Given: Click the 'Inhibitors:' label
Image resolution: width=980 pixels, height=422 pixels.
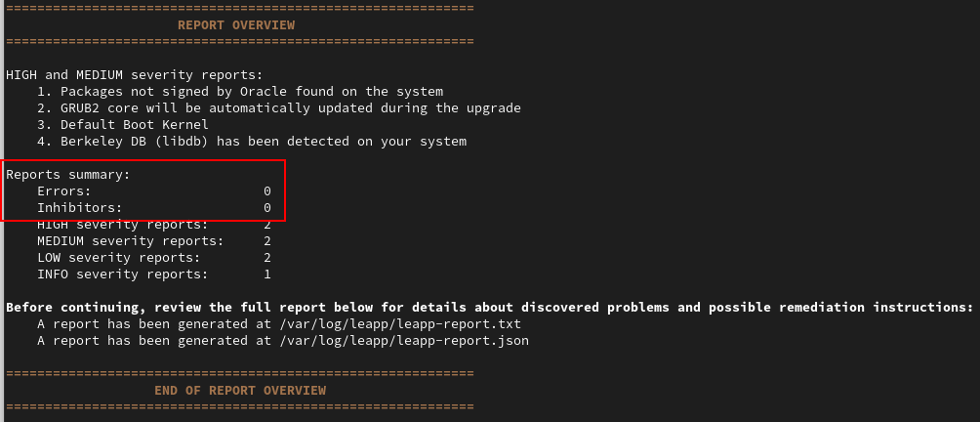Looking at the screenshot, I should (80, 208).
